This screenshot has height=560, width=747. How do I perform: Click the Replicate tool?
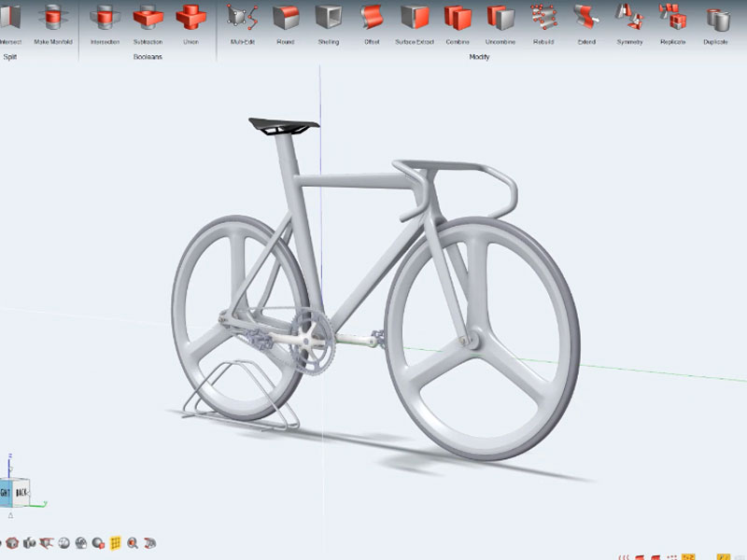tap(672, 21)
